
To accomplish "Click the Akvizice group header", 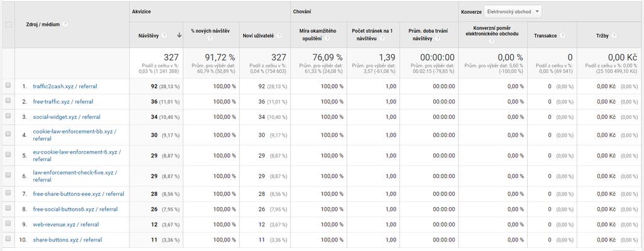I will click(x=142, y=12).
